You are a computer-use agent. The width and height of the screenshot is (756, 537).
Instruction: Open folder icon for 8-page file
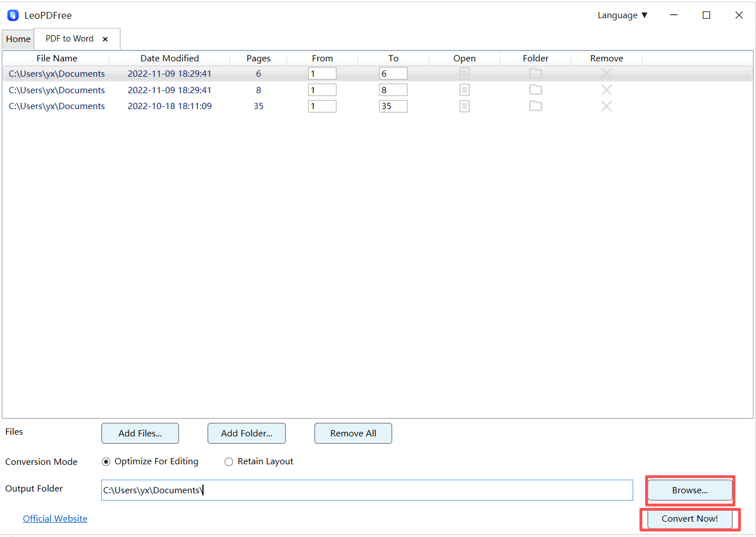[535, 90]
